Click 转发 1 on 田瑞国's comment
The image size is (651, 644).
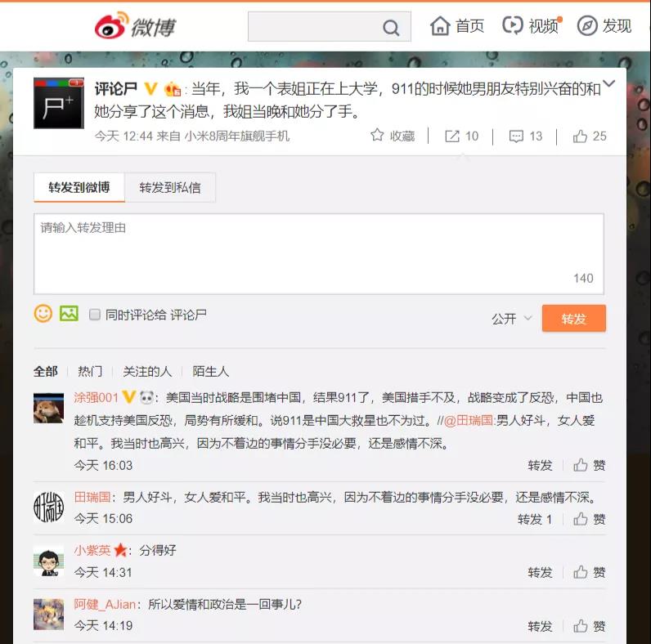point(535,519)
